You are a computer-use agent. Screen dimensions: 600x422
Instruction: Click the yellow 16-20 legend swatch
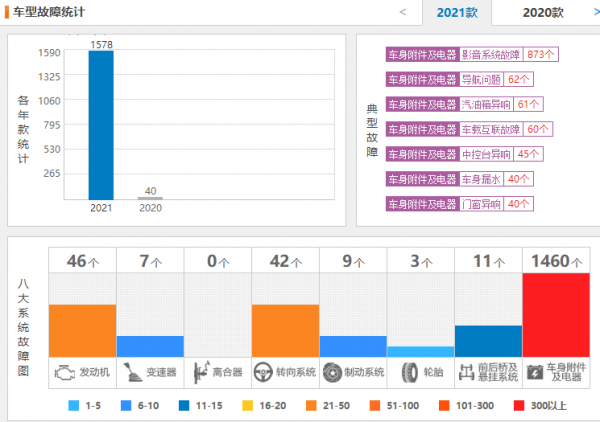pos(248,406)
